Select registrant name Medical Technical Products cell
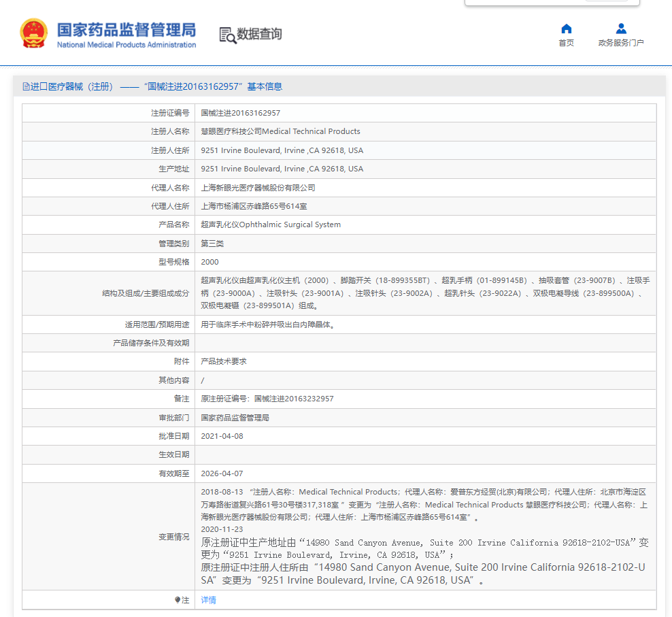Viewport: 672px width, 617px height. click(x=280, y=131)
